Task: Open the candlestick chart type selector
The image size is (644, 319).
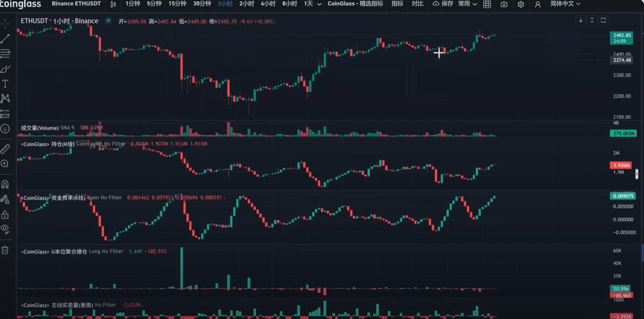Action: coord(114,4)
